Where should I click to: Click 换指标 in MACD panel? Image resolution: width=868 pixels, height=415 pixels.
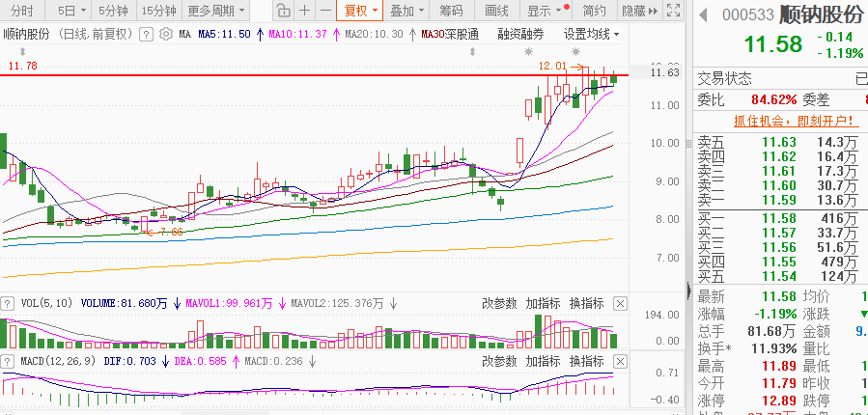click(586, 362)
